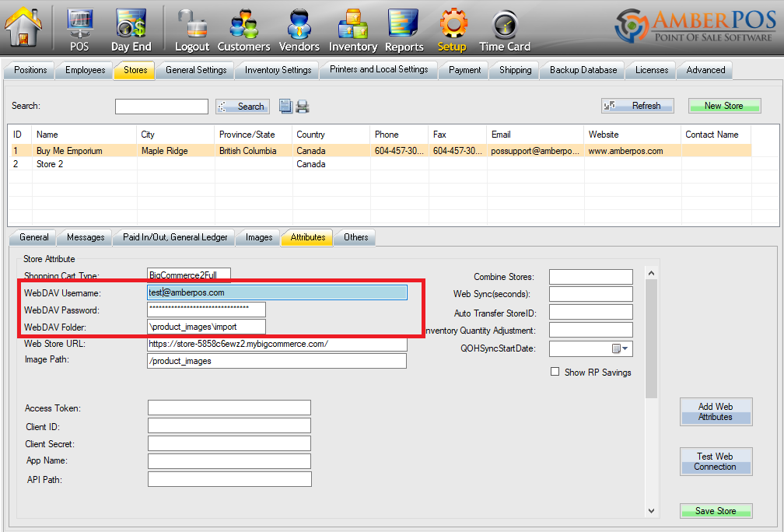The width and height of the screenshot is (784, 532).
Task: Click the Inventory Quantity Adjustment field
Action: pyautogui.click(x=591, y=330)
